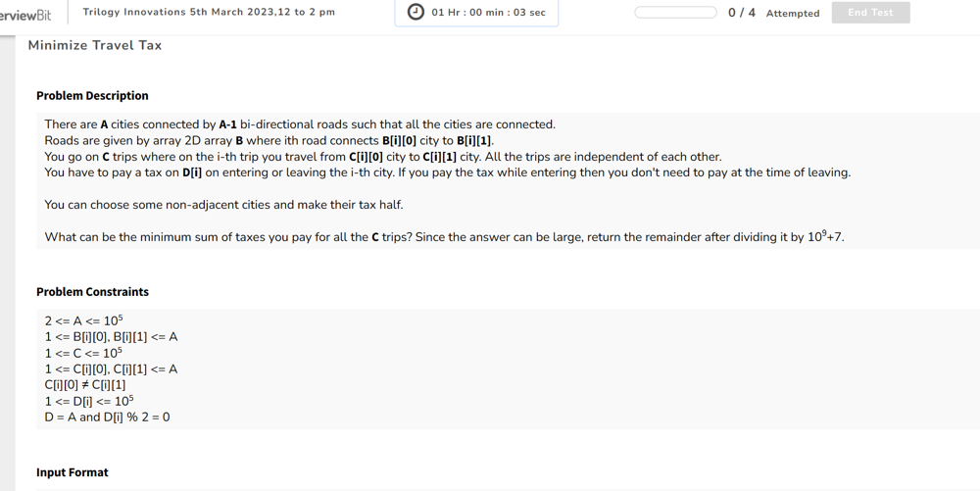The height and width of the screenshot is (491, 980).
Task: Click the InterviewBit logo
Action: (26, 14)
